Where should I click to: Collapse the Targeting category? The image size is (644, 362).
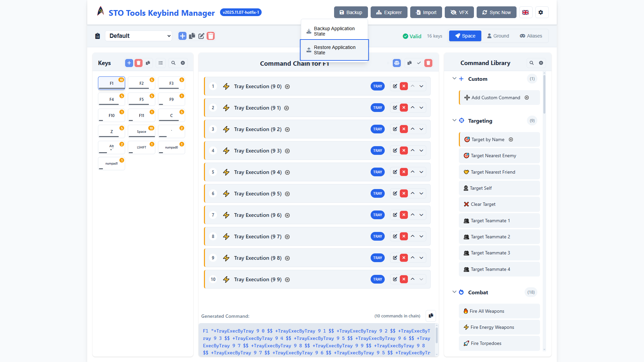coord(454,120)
